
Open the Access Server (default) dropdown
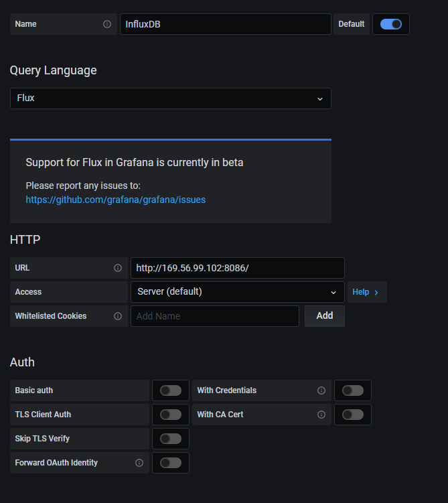238,292
